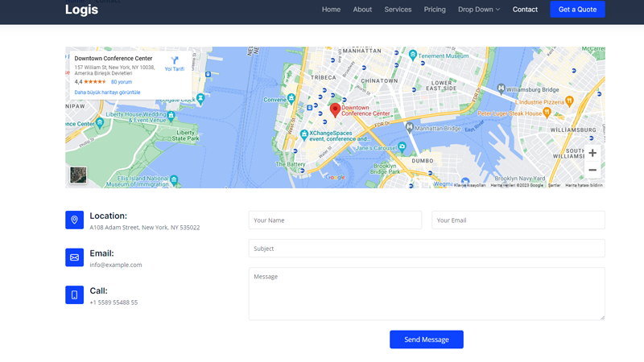Submit with Send Message button
Screen dimensions: 644x362
(x=427, y=339)
